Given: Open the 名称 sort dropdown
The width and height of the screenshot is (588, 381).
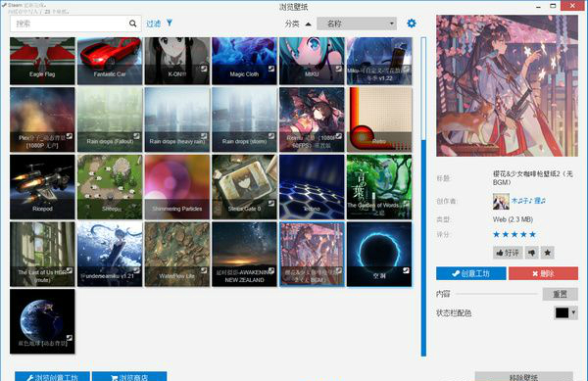Looking at the screenshot, I should (357, 24).
